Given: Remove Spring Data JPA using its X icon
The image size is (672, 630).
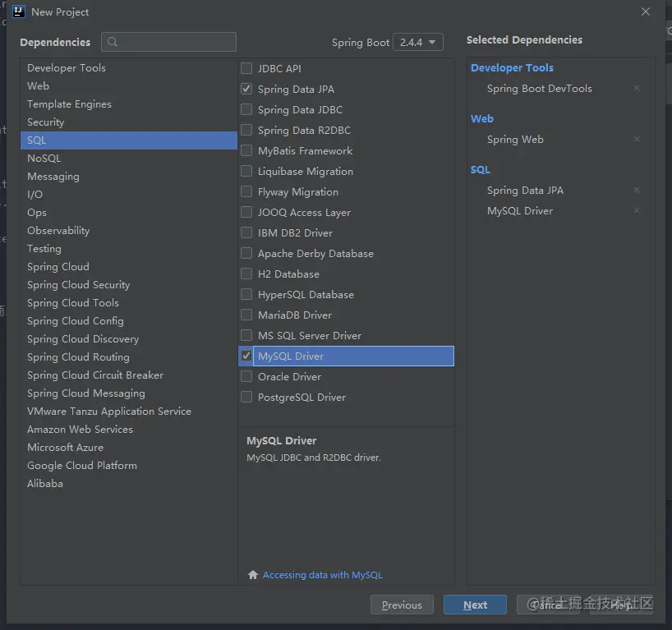Looking at the screenshot, I should click(637, 191).
